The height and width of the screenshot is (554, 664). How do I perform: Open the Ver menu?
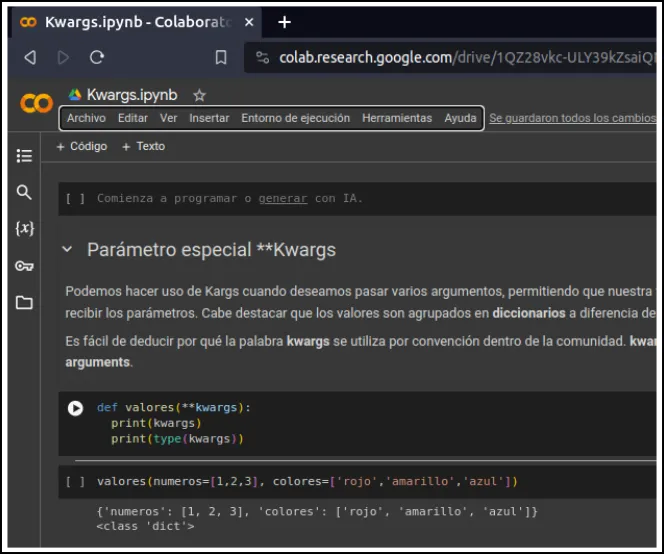click(169, 118)
